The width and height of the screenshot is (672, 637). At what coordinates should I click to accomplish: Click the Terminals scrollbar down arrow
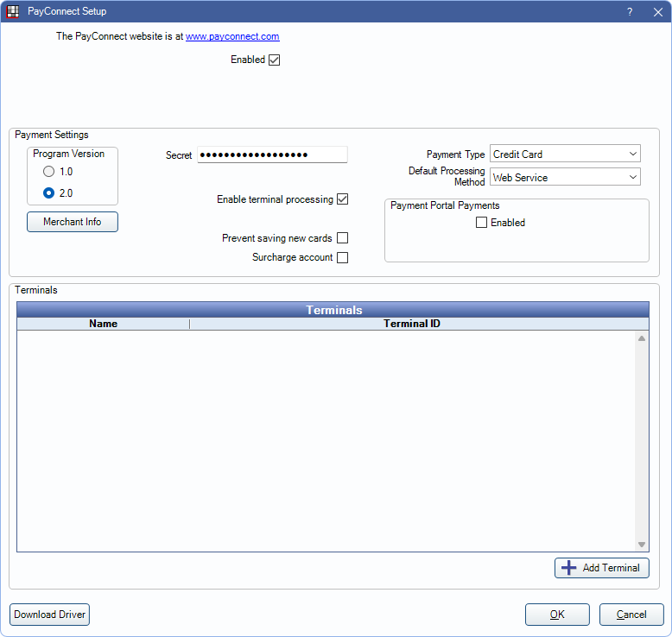click(x=642, y=545)
